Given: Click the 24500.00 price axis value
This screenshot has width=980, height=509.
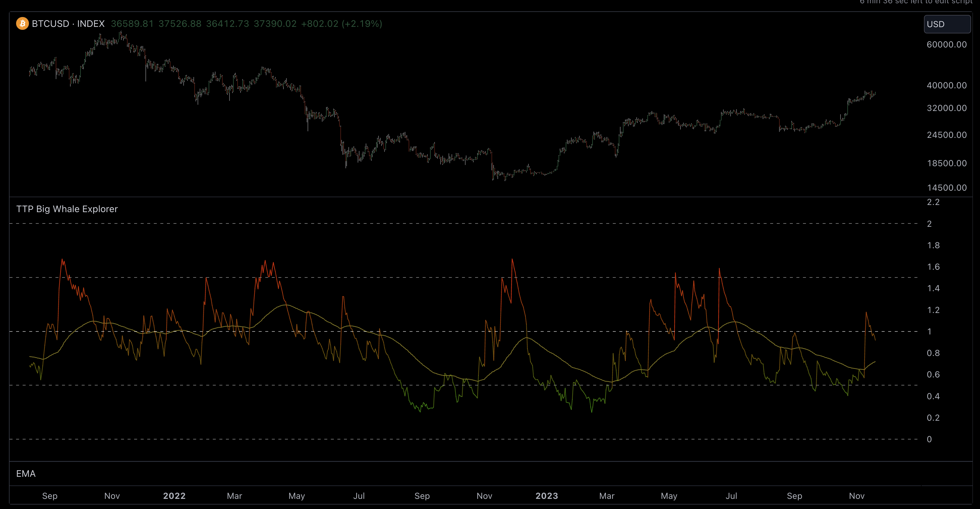Looking at the screenshot, I should (946, 135).
